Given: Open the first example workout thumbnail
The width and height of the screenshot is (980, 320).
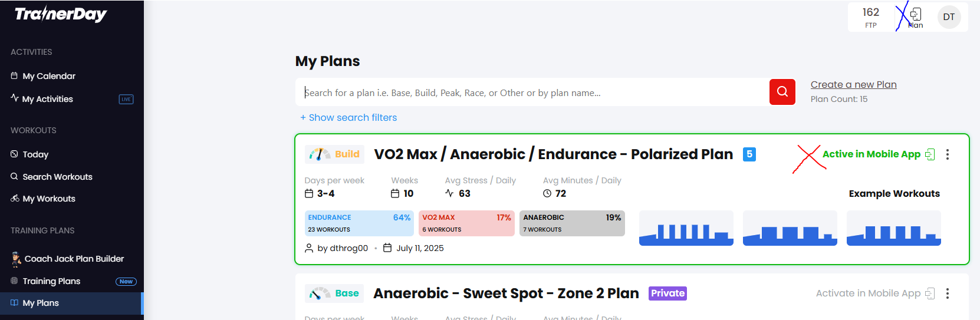Looking at the screenshot, I should [686, 228].
